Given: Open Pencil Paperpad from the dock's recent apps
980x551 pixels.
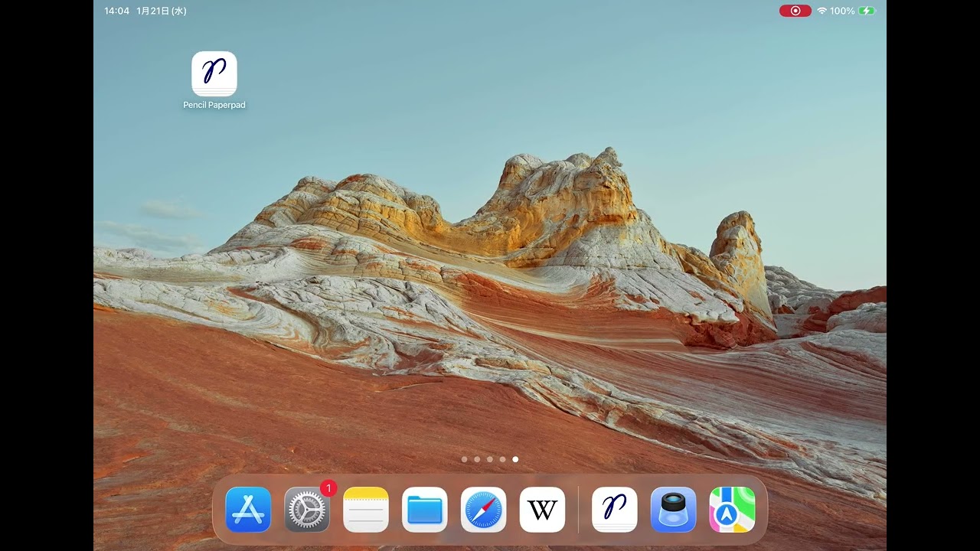Looking at the screenshot, I should click(615, 510).
